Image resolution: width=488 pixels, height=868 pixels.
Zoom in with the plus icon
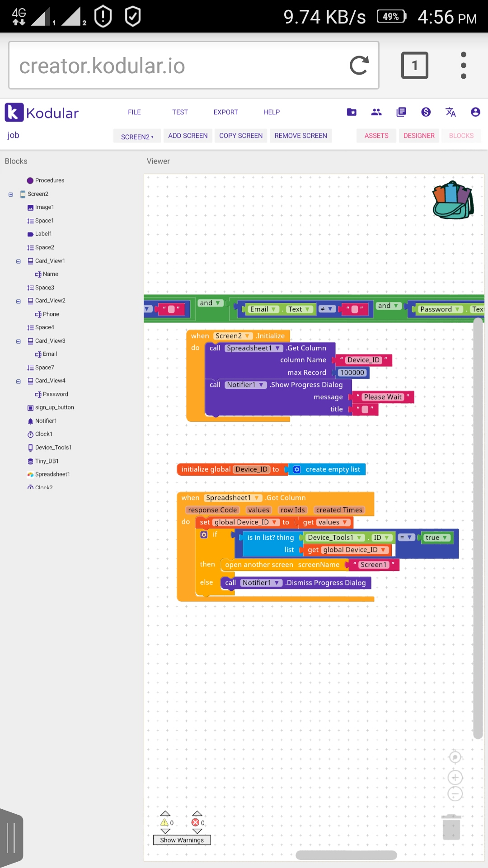tap(455, 778)
